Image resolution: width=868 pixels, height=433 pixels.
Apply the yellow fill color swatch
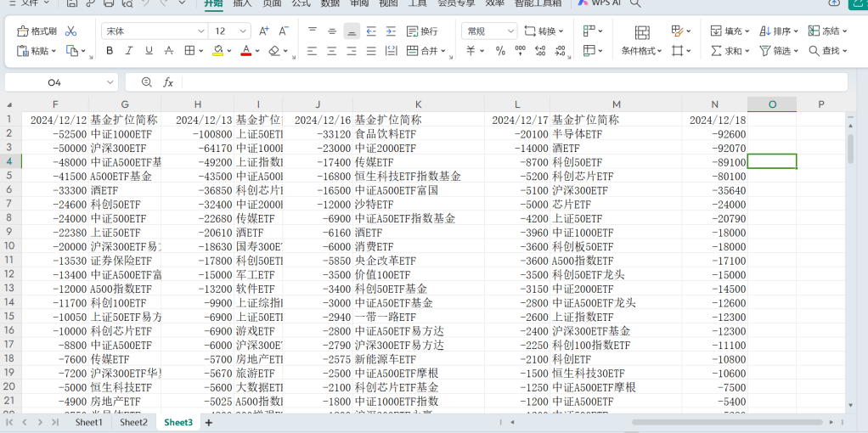(217, 51)
